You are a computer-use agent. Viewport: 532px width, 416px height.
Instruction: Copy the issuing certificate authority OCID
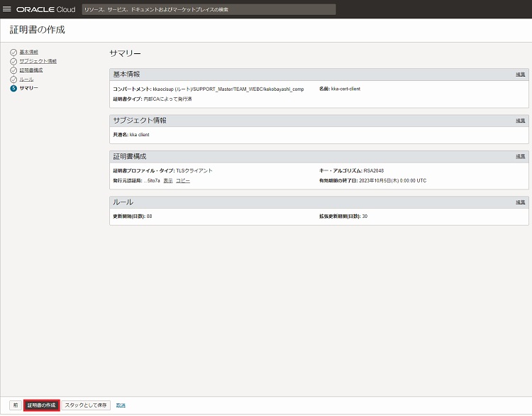pyautogui.click(x=183, y=181)
